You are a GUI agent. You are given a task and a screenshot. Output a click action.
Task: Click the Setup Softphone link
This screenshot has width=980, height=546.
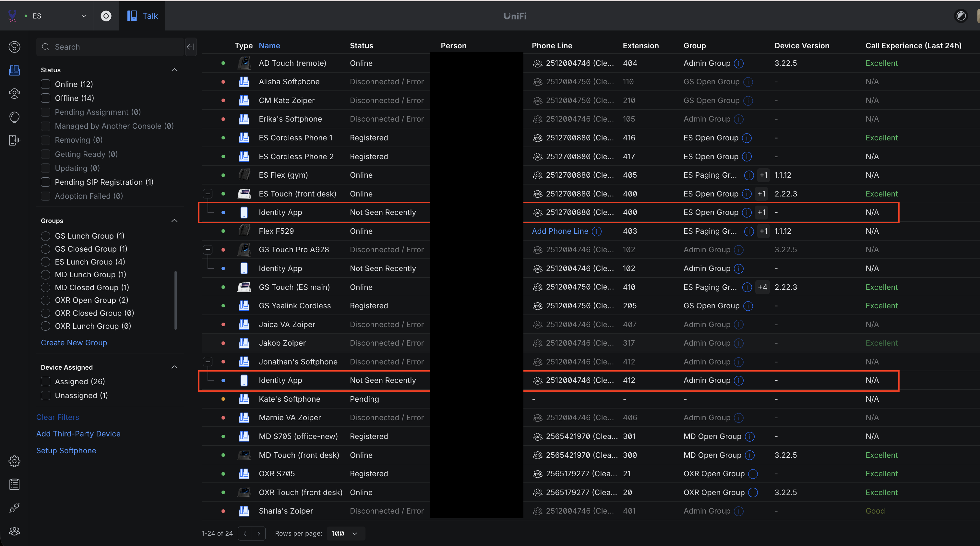point(66,450)
